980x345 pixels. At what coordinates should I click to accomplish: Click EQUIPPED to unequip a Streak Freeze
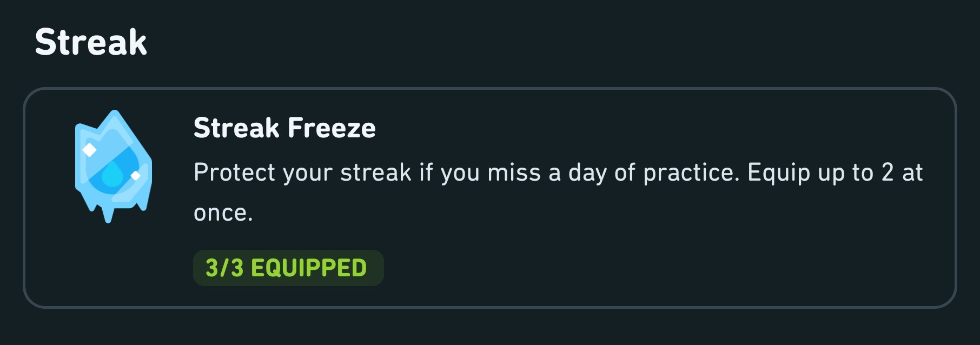pyautogui.click(x=288, y=268)
